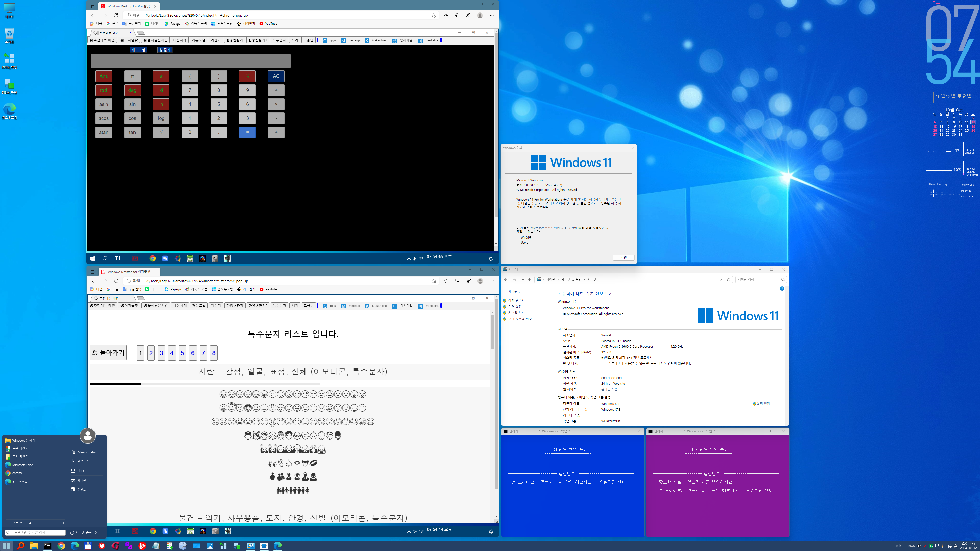Choose 실행... from the start menu
980x551 pixels.
[x=79, y=490]
